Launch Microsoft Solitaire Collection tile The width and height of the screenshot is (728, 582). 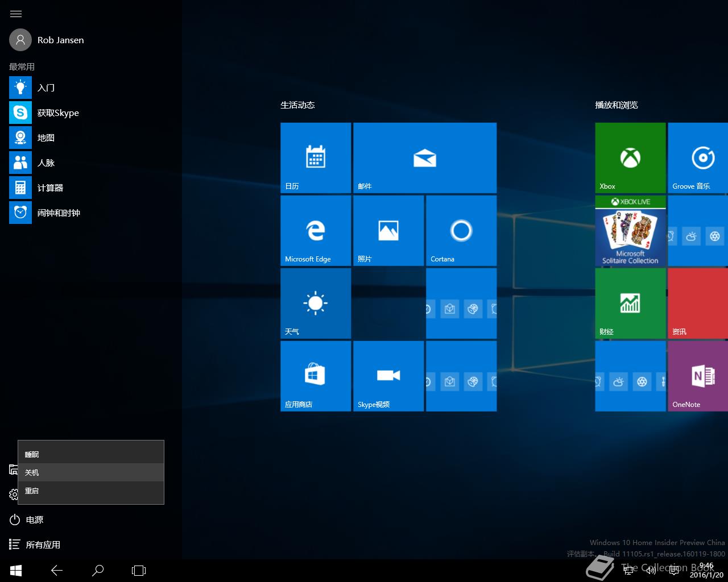click(631, 231)
